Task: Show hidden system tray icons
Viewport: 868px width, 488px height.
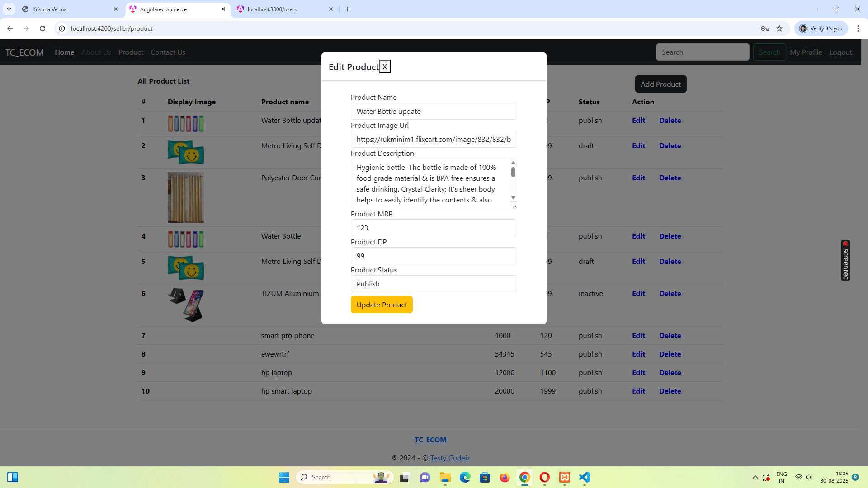Action: (755, 477)
